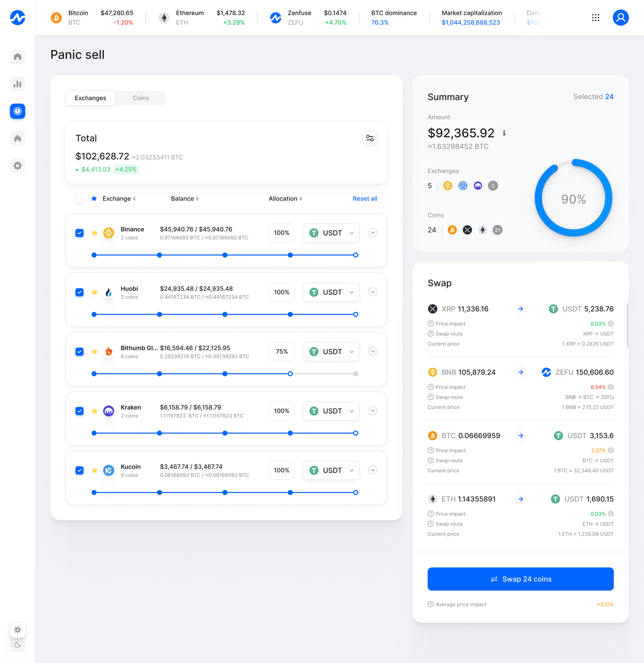This screenshot has width=644, height=663.
Task: Open the user profile avatar
Action: (621, 18)
